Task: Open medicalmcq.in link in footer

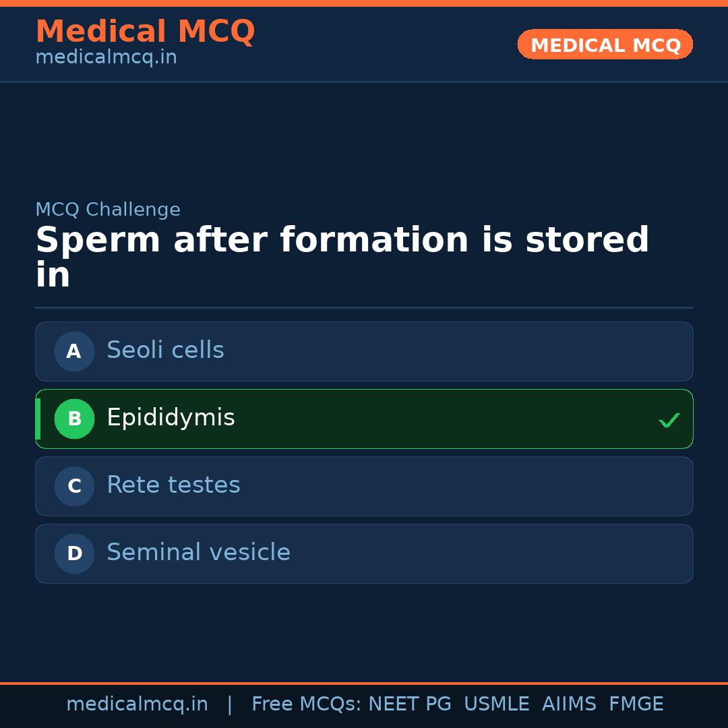Action: tap(137, 704)
